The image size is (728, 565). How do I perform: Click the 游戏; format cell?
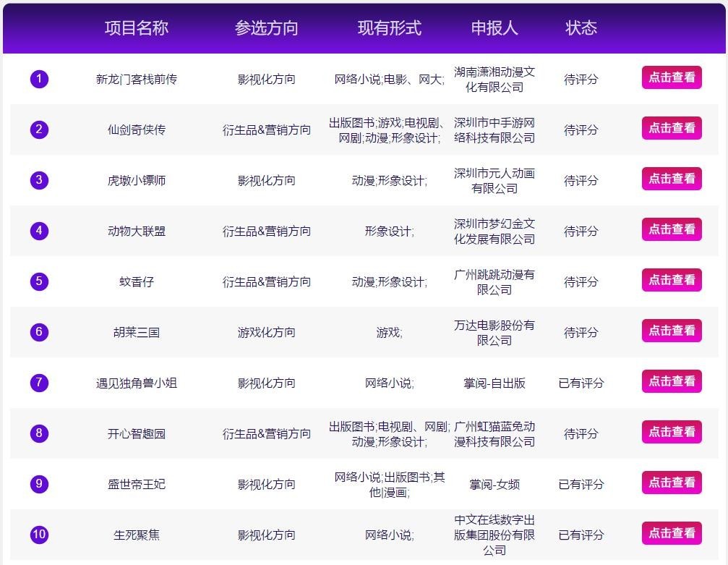(x=390, y=332)
